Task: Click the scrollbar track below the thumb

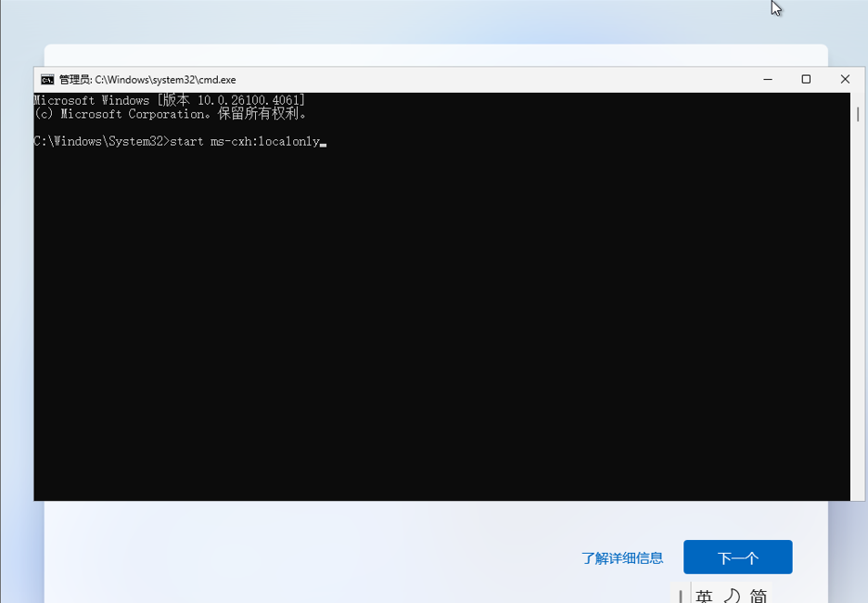Action: click(858, 325)
